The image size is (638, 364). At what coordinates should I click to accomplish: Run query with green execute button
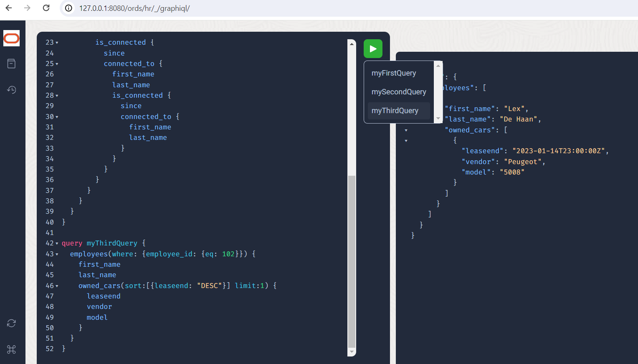(373, 49)
